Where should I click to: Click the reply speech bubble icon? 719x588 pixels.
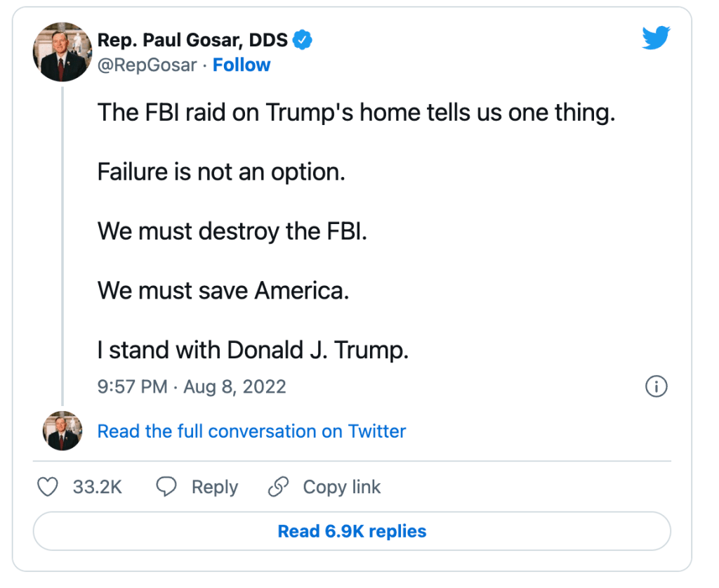(166, 487)
